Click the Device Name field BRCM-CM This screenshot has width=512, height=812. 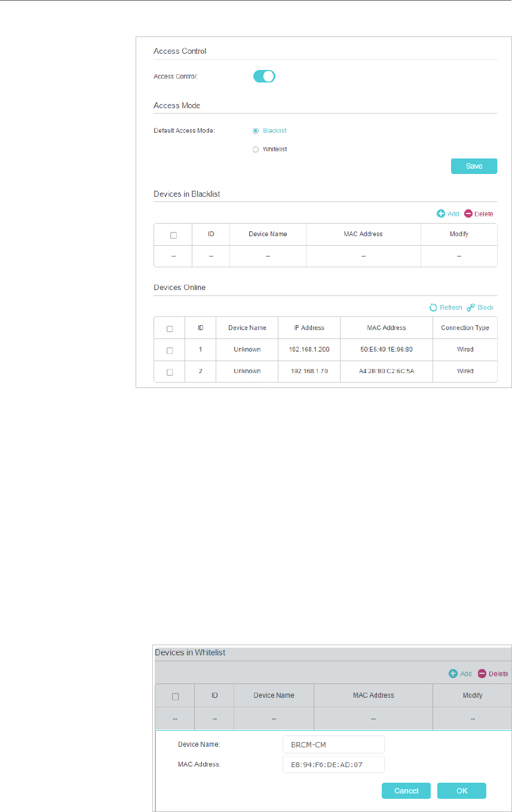[333, 744]
